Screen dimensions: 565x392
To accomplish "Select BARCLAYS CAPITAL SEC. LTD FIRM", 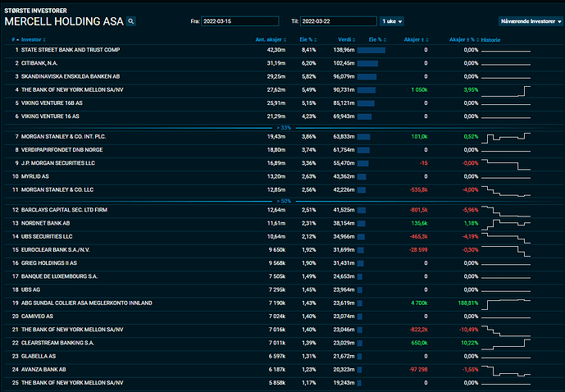I will pyautogui.click(x=64, y=210).
